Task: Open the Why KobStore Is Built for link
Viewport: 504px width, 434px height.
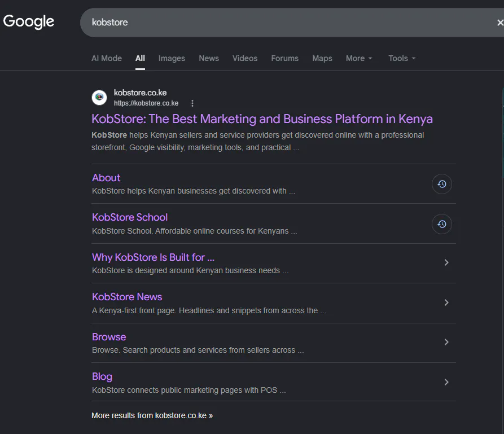Action: [154, 257]
